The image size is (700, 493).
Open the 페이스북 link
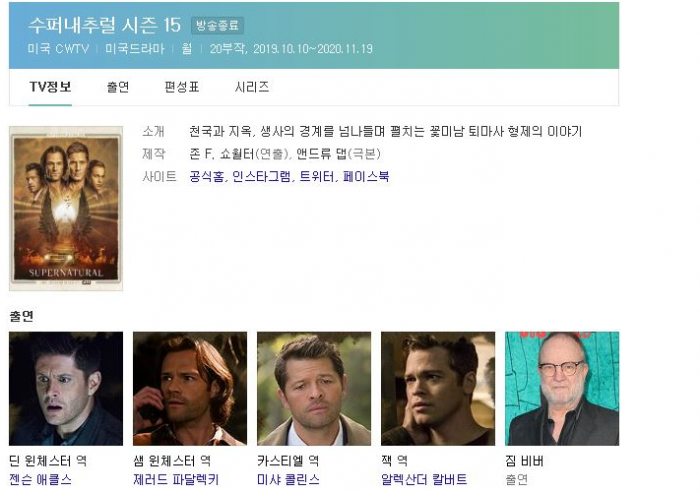(366, 176)
